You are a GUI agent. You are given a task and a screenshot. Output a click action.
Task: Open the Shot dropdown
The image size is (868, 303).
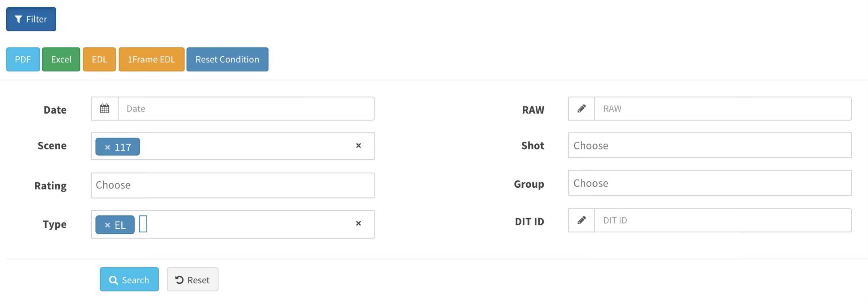[x=710, y=145]
